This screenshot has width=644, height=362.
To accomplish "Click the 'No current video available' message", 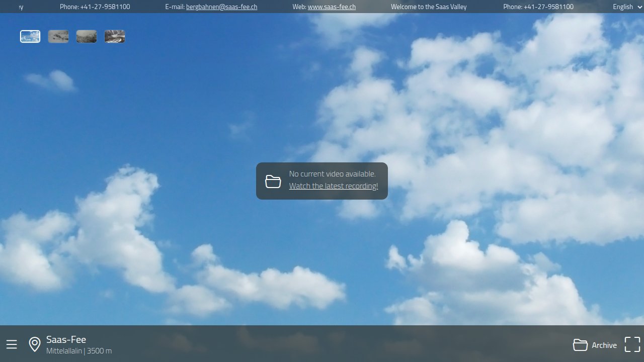I will 332,174.
